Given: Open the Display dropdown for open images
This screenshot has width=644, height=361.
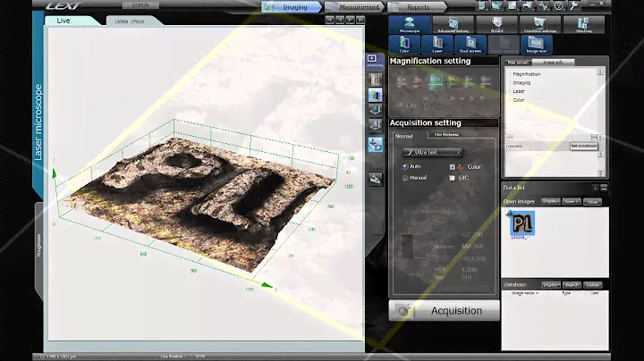Looking at the screenshot, I should 551,202.
